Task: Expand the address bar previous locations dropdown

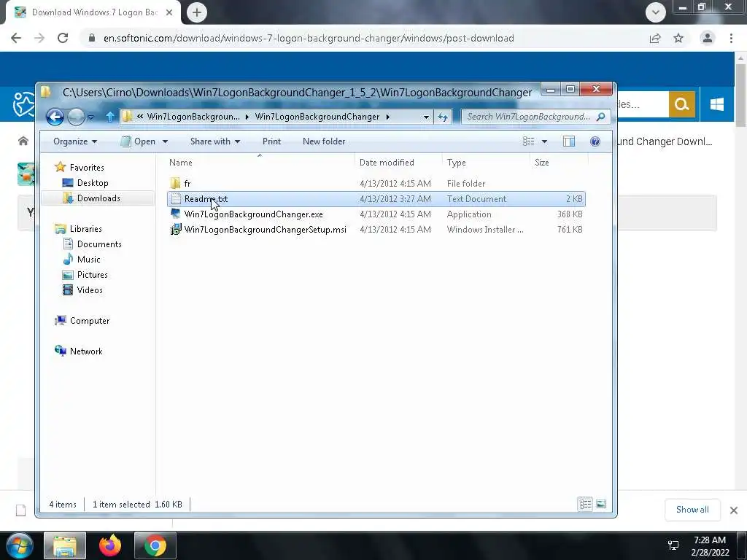Action: 426,117
